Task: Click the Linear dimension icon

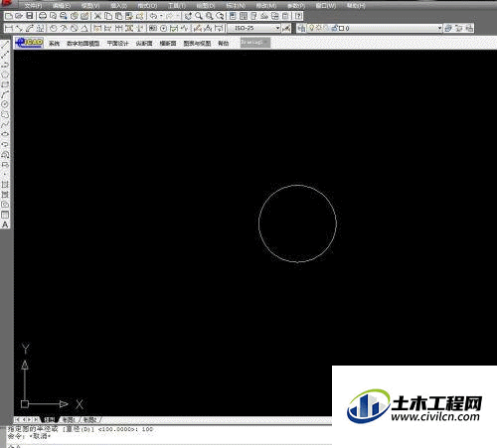Action: coord(9,28)
